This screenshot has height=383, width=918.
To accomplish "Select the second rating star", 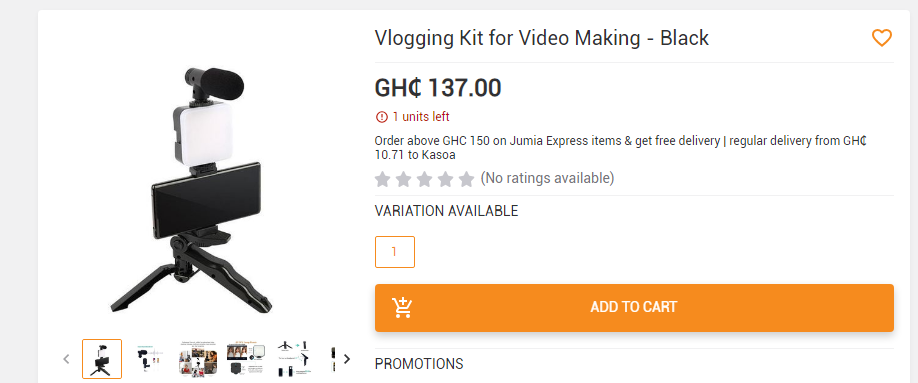I will (x=403, y=179).
